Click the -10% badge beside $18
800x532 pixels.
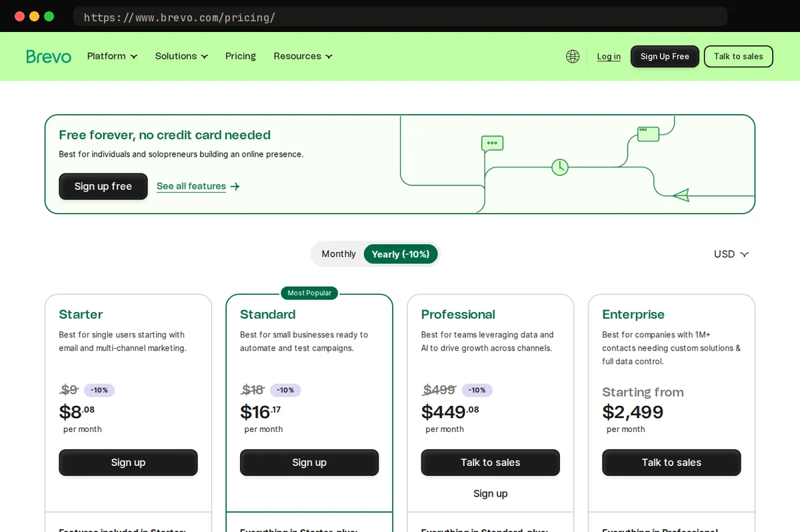[285, 390]
